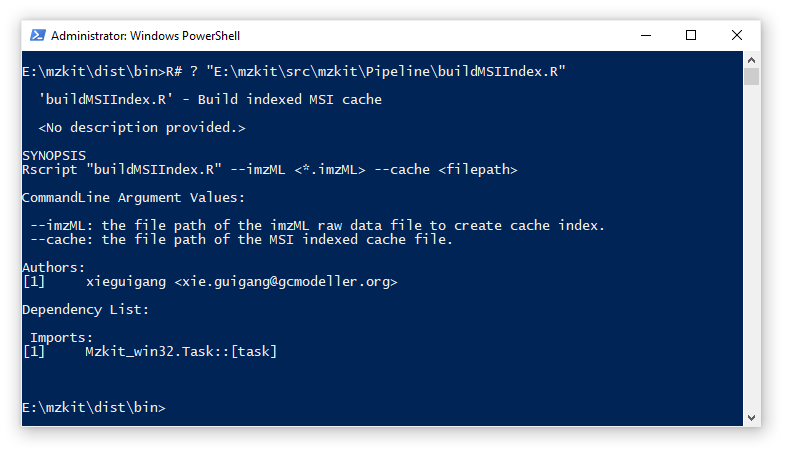This screenshot has width=787, height=454.
Task: Click the bottom E:\mzkit\dist\bin> prompt
Action: pyautogui.click(x=93, y=408)
